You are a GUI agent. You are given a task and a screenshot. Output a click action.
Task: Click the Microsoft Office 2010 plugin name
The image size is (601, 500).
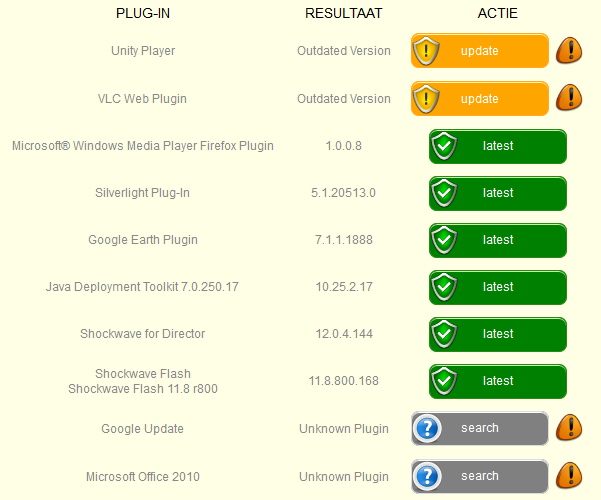[143, 477]
